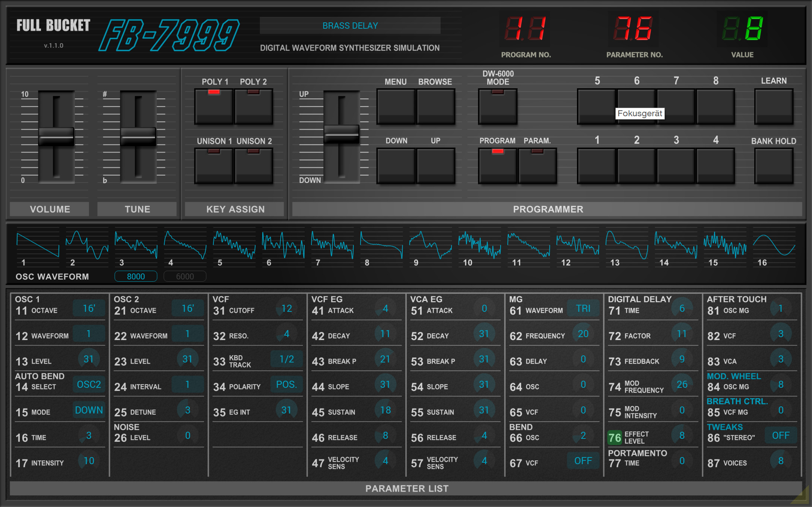Choose the sine waveform number 16

point(774,245)
